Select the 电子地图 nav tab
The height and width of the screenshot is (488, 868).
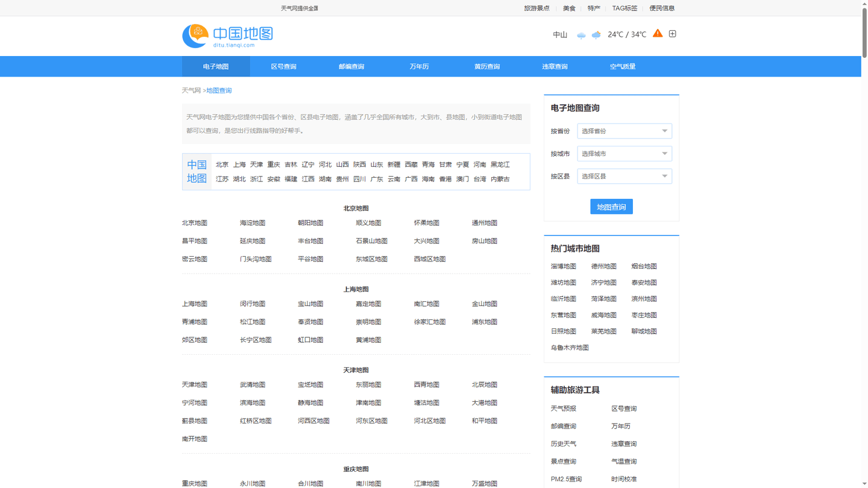(x=216, y=66)
